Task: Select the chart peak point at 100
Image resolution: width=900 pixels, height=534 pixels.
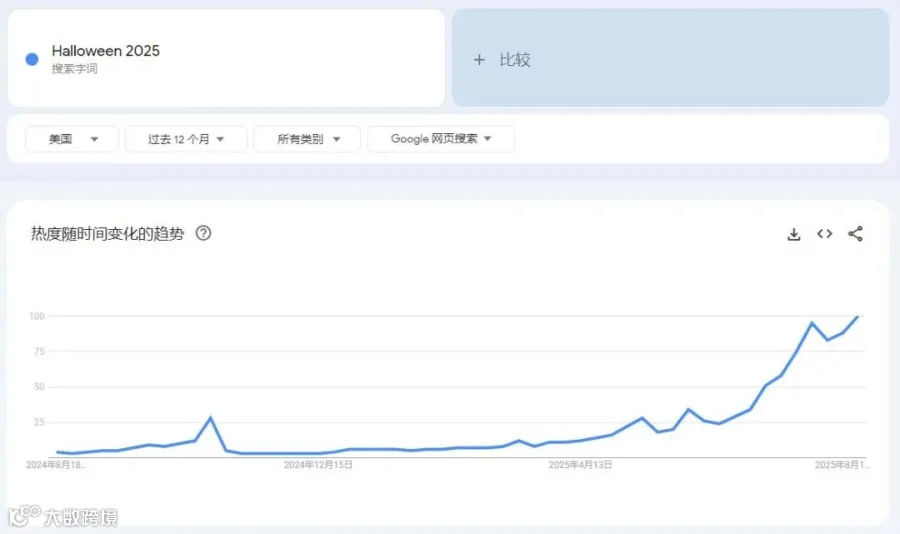Action: (858, 316)
